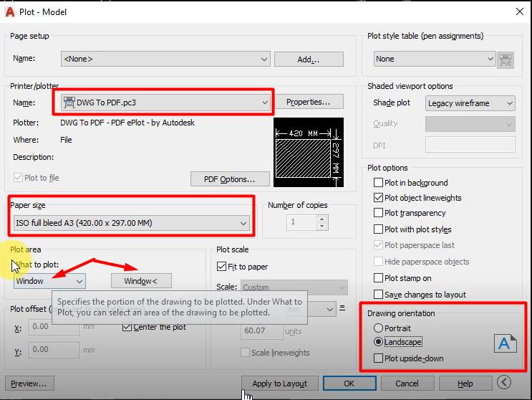532x400 pixels.
Task: Open Paper size dropdown
Action: tap(131, 223)
